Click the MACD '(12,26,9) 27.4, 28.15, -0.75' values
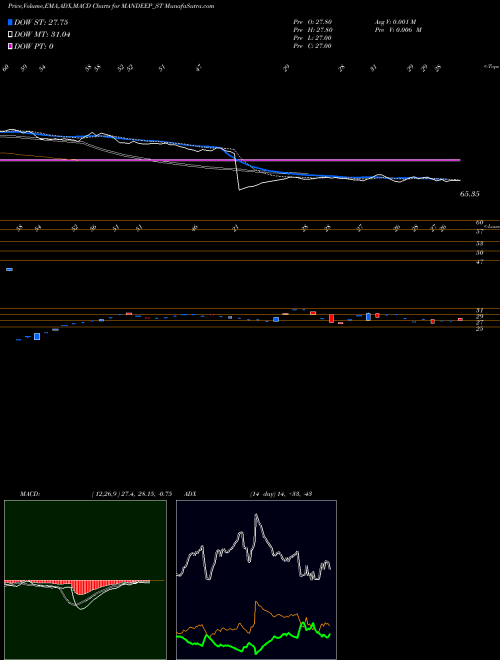Screen dimensions: 500x660 (x=132, y=494)
